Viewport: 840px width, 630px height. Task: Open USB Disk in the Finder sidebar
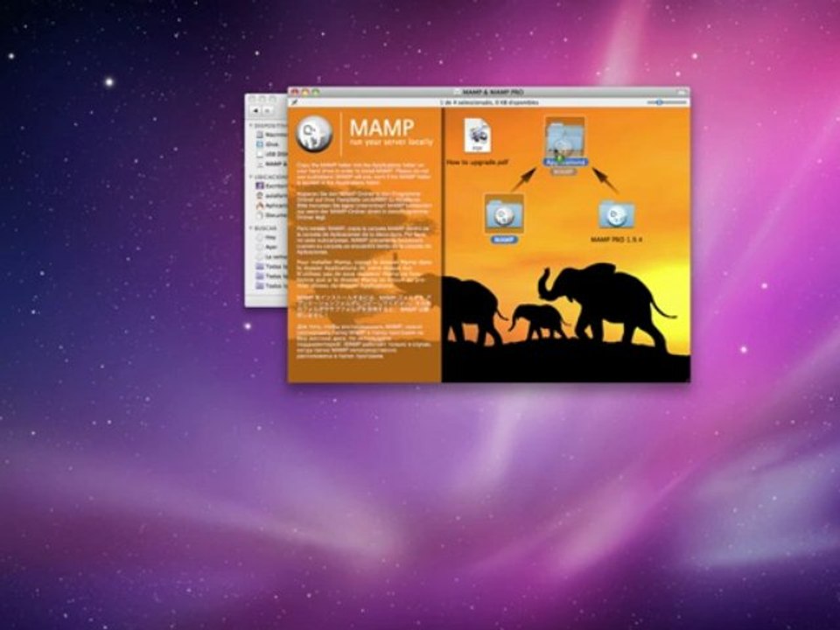pos(271,154)
